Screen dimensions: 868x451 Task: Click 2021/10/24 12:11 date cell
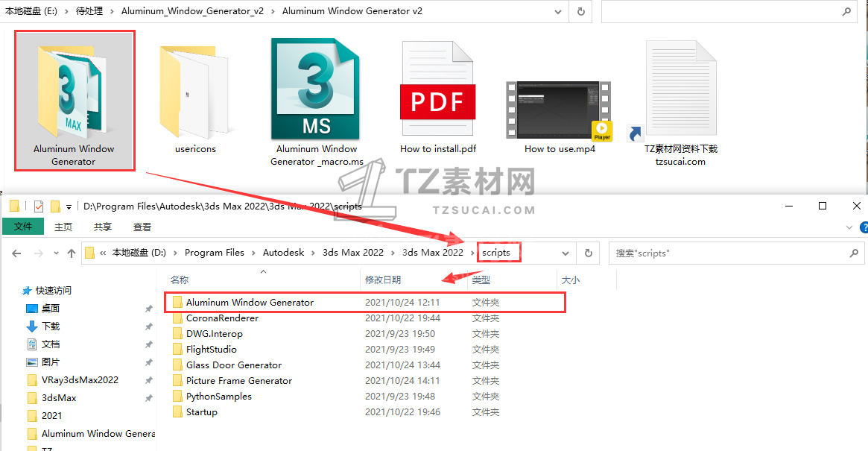[x=402, y=303]
